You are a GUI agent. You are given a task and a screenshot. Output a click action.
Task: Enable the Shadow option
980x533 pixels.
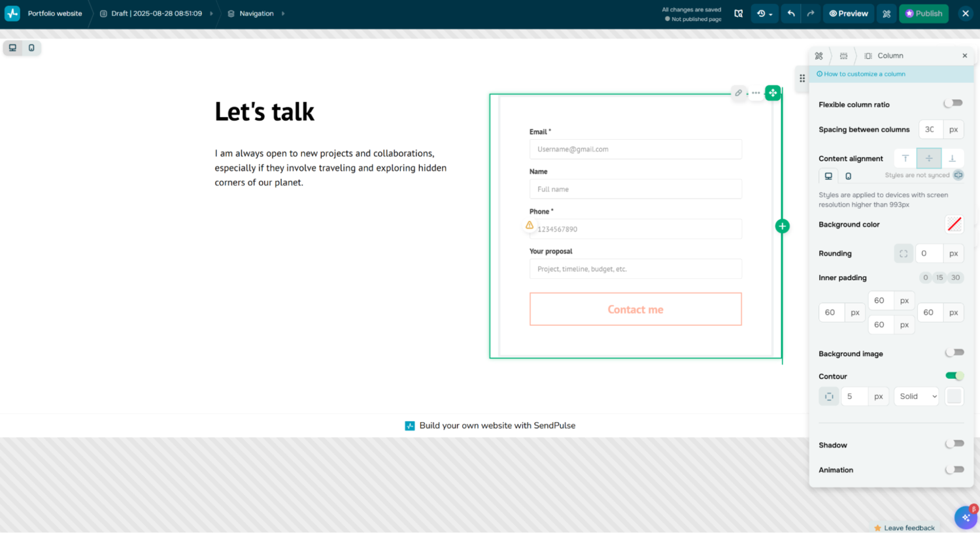click(x=954, y=443)
